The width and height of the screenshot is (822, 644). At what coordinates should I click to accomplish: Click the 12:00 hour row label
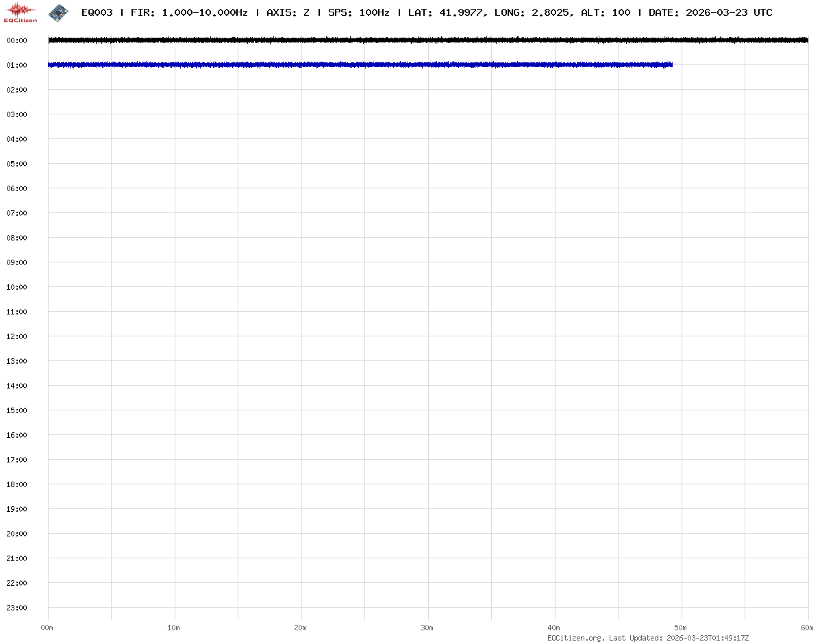[x=16, y=336]
